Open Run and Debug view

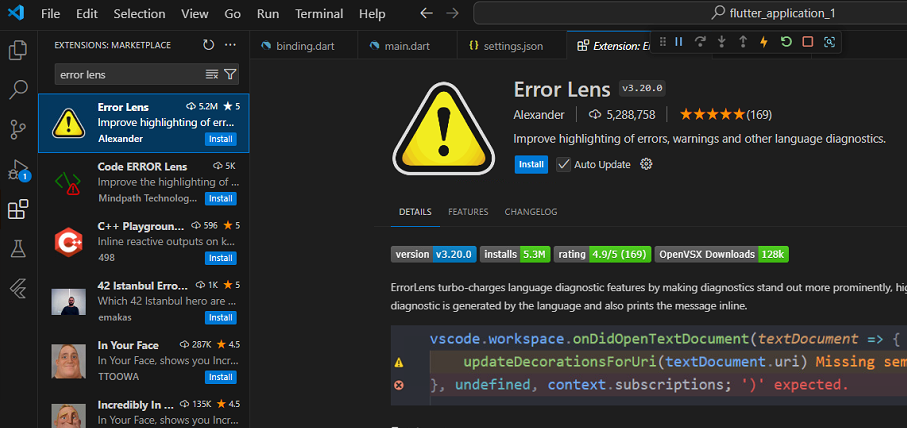(19, 169)
